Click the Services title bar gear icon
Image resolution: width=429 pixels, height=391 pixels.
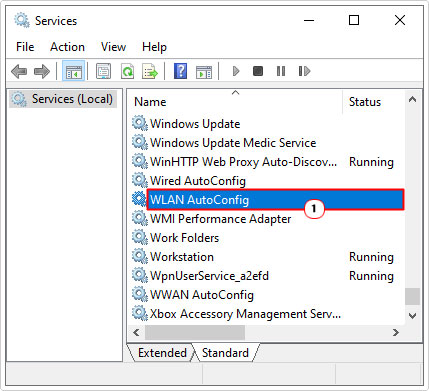(x=22, y=20)
